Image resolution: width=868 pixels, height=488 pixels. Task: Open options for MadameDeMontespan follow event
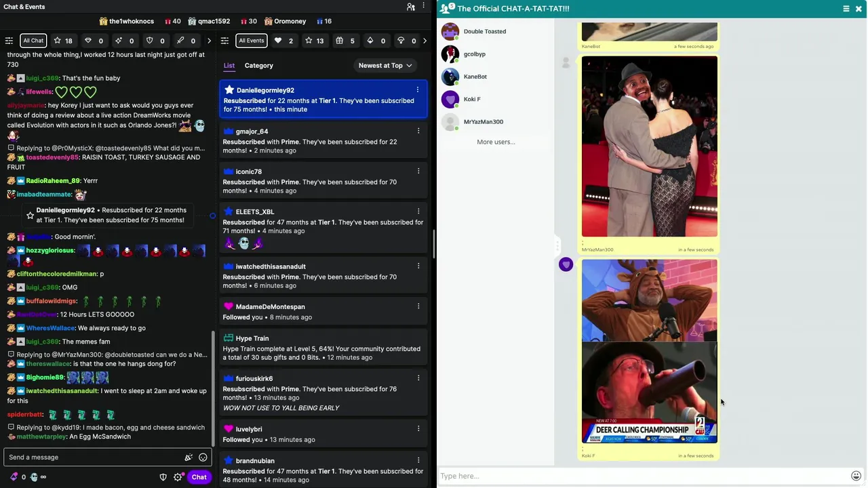click(x=418, y=306)
